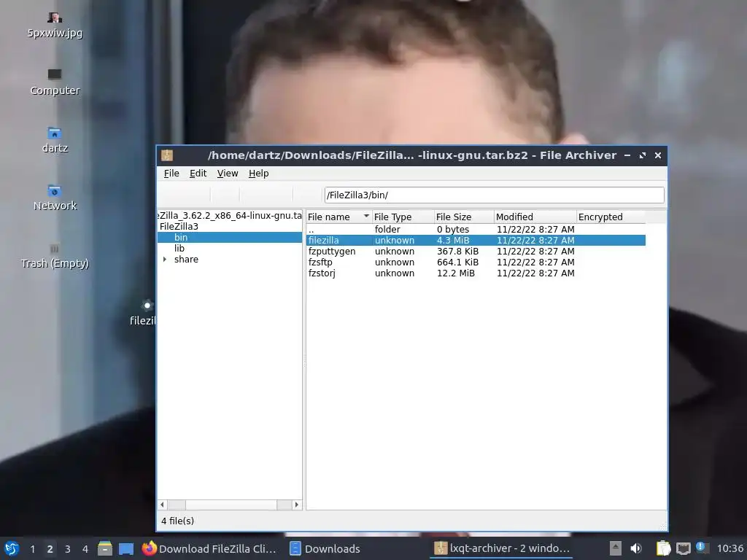Viewport: 747px width, 560px height.
Task: Select the fzstorj file row
Action: coord(476,273)
